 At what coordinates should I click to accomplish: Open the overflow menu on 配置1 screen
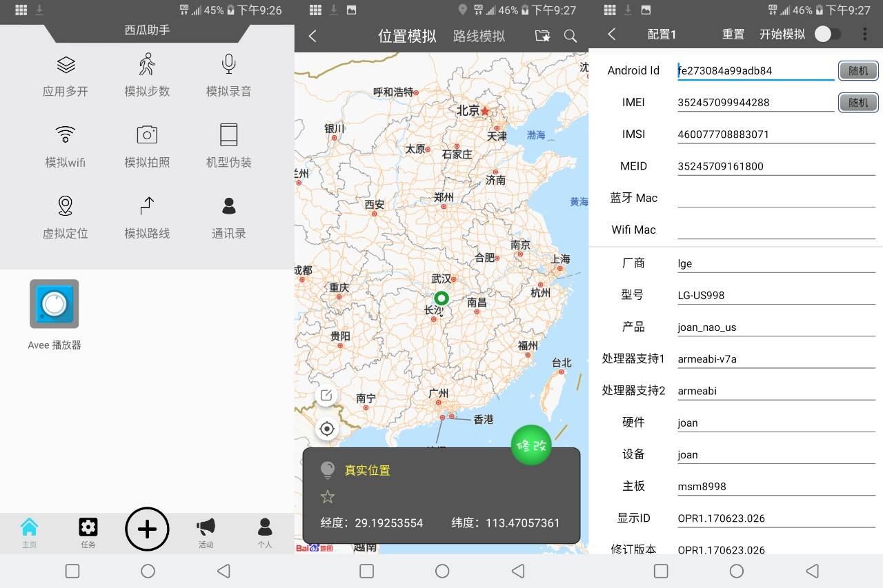864,33
